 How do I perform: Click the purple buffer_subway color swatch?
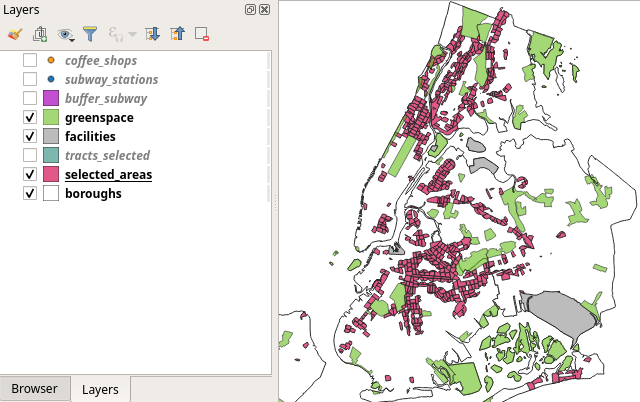51,98
